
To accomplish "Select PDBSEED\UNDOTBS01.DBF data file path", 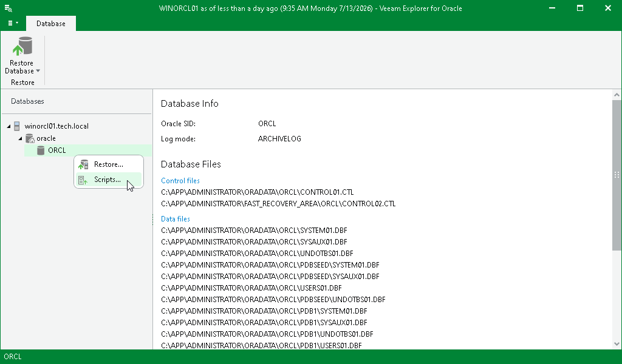I will click(273, 300).
